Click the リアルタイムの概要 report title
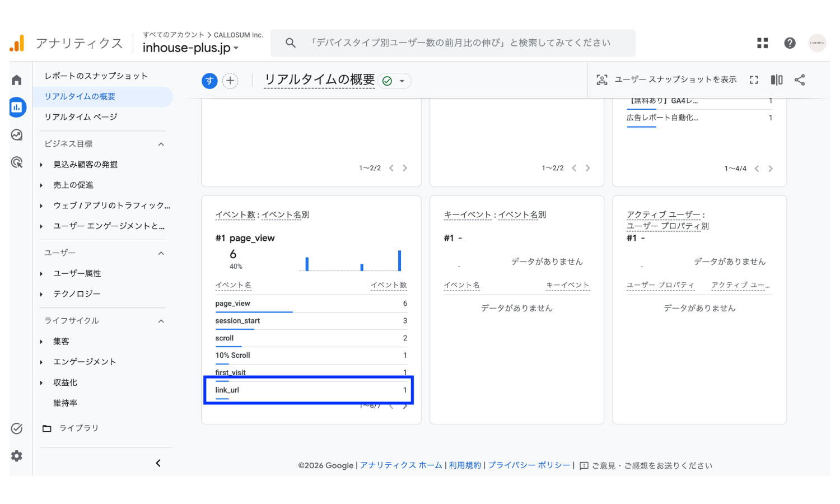 (319, 80)
